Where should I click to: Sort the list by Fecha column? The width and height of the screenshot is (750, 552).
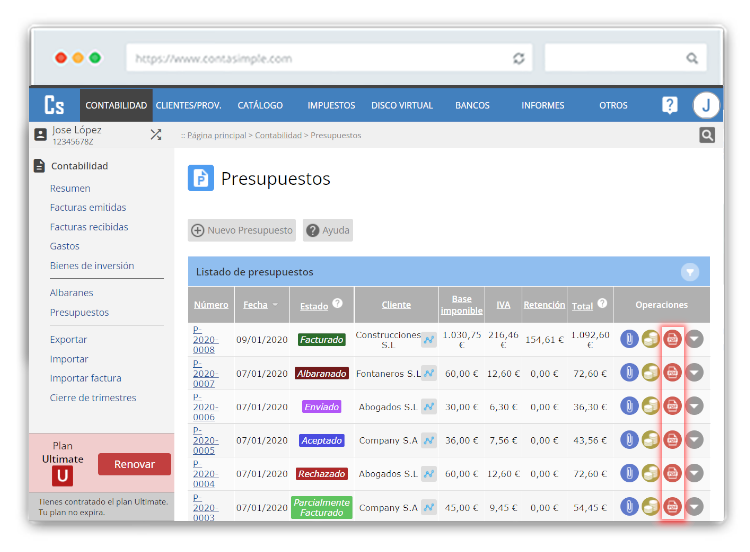pos(254,305)
